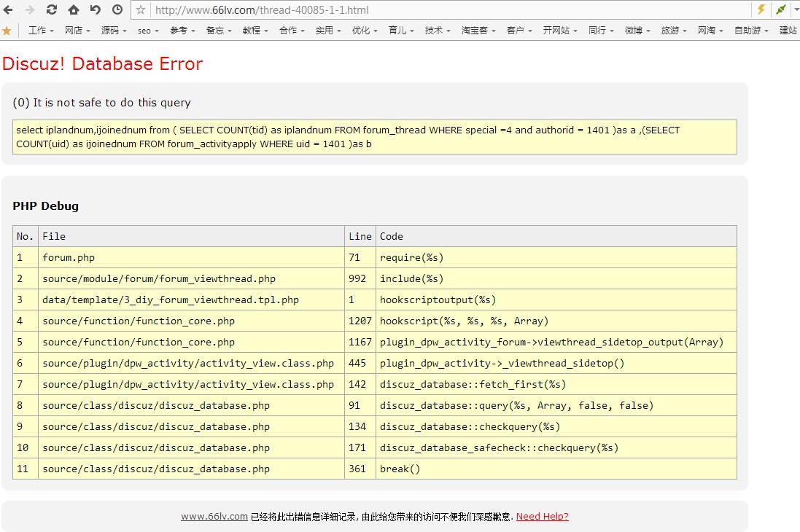
Task: Open the 同行 bookmark folder
Action: pyautogui.click(x=601, y=31)
